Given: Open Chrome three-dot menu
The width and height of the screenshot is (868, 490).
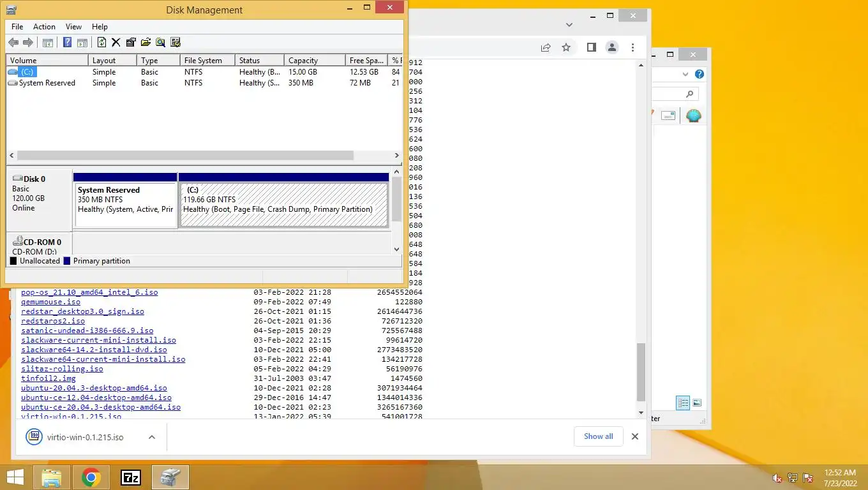Looking at the screenshot, I should click(x=632, y=47).
